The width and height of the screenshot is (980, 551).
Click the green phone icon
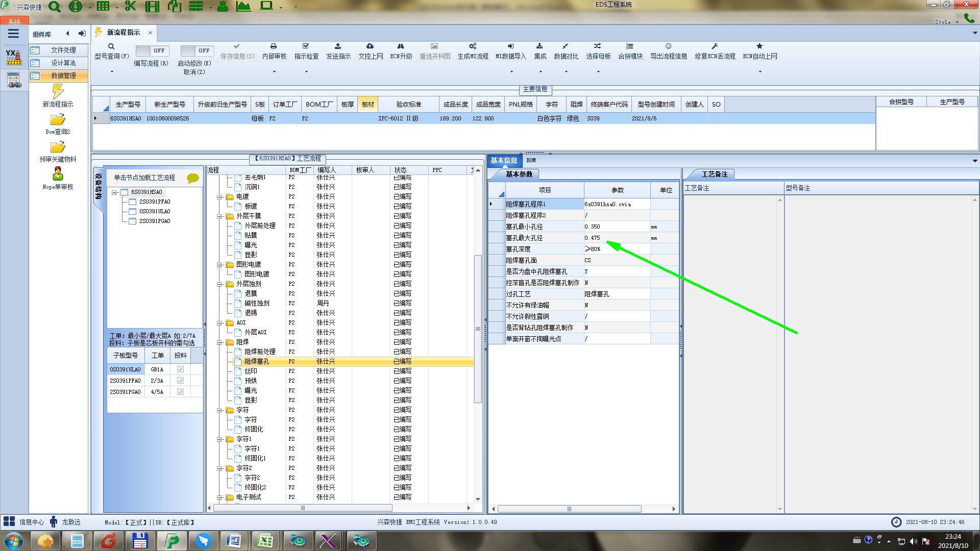[969, 18]
